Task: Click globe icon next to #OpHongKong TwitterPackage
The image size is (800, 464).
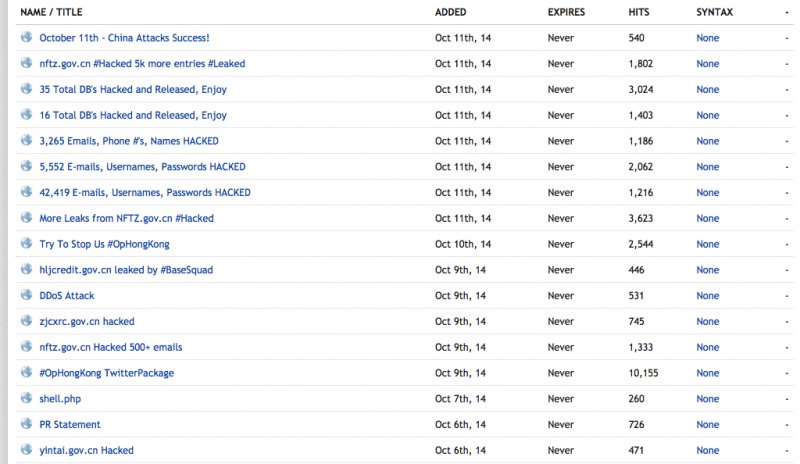Action: 27,372
